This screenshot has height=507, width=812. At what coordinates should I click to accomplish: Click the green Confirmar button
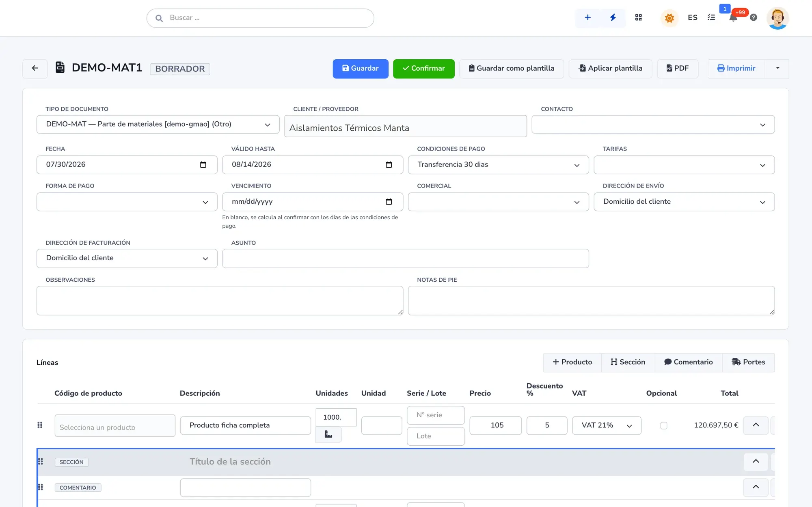click(423, 69)
